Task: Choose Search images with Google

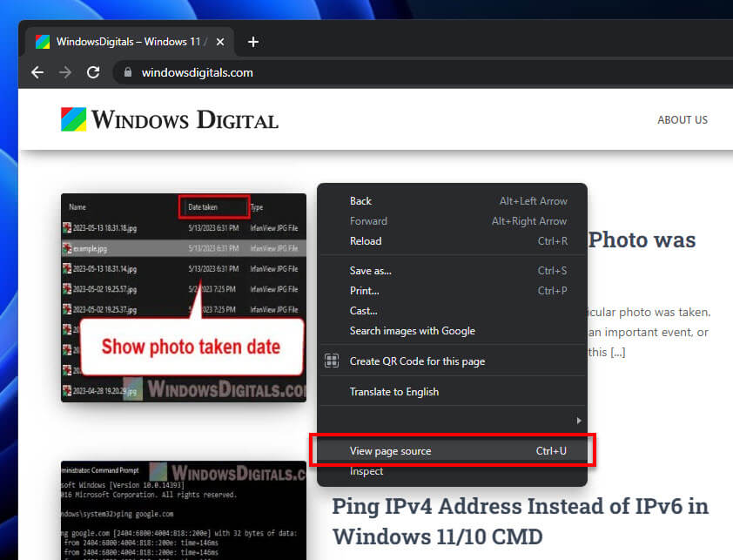Action: 452,331
